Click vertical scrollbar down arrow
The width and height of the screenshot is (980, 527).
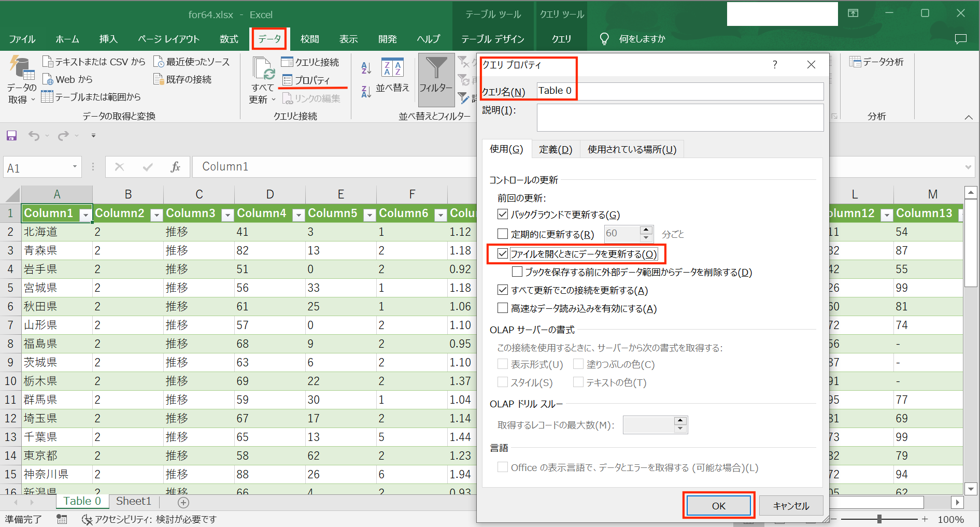(971, 489)
